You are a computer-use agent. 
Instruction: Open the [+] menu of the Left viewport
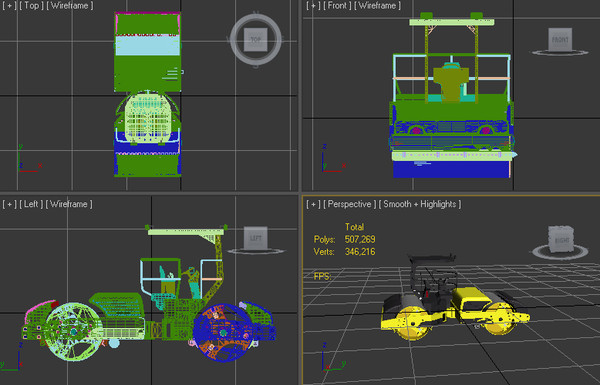pos(10,204)
